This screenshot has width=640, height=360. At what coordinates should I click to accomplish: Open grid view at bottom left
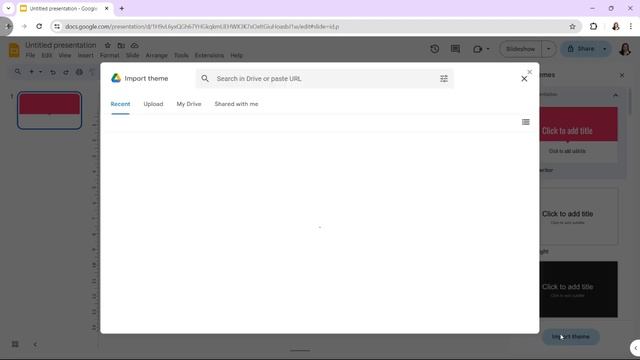[x=15, y=344]
